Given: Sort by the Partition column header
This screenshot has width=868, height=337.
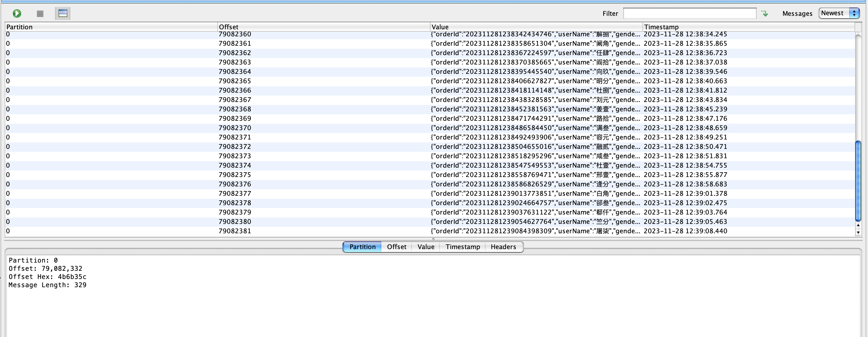Looking at the screenshot, I should (111, 27).
